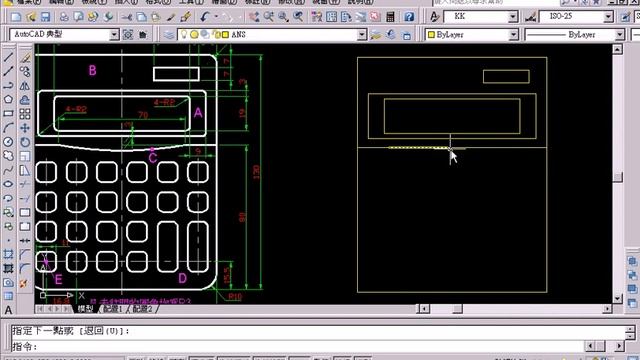The height and width of the screenshot is (360, 640).
Task: Open the Layer Properties Manager icon
Action: tap(169, 35)
